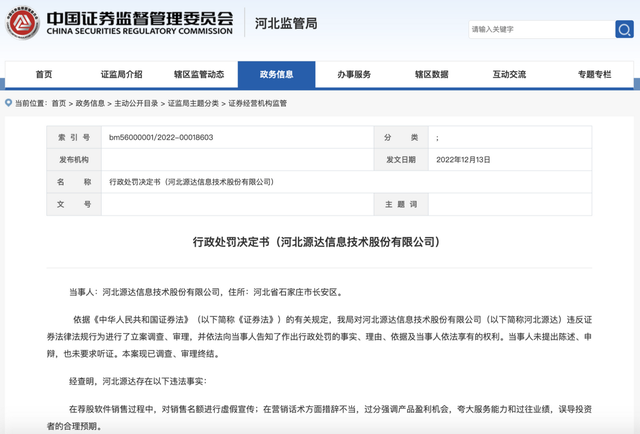
Task: Click 主动公开目录 breadcrumb link
Action: click(x=135, y=103)
